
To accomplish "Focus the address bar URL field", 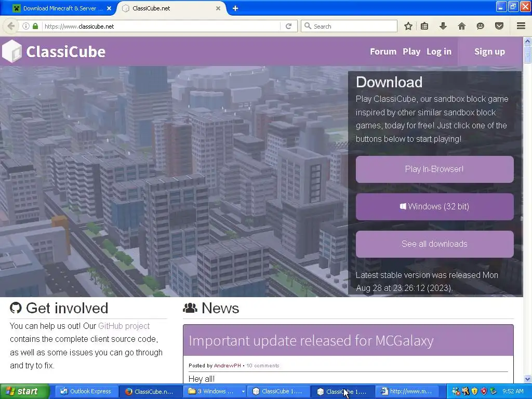I will point(161,26).
